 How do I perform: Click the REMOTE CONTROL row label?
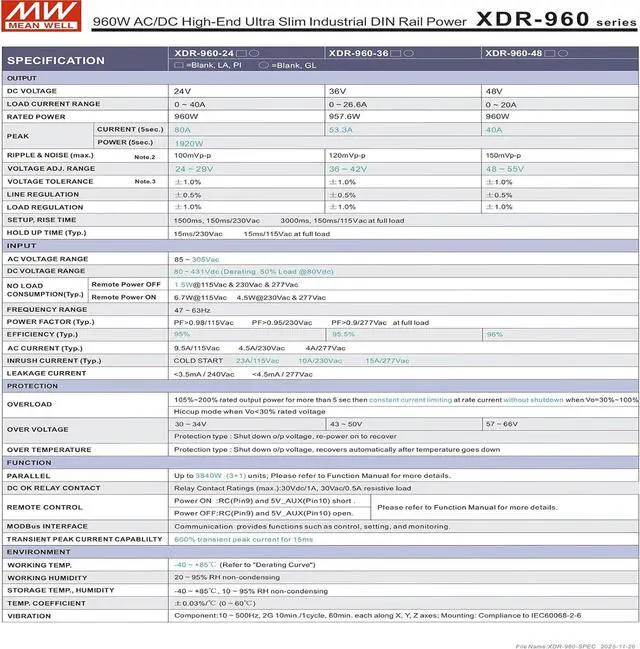[45, 507]
